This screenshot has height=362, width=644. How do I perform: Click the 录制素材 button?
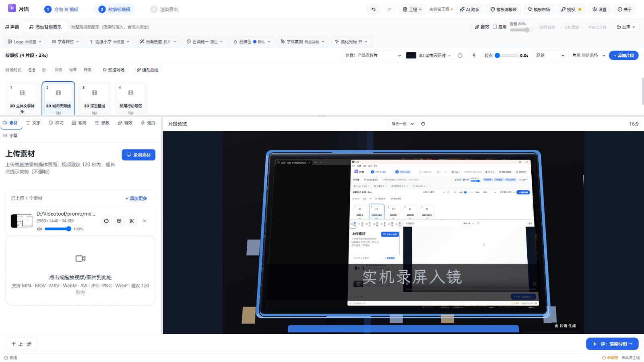click(138, 155)
